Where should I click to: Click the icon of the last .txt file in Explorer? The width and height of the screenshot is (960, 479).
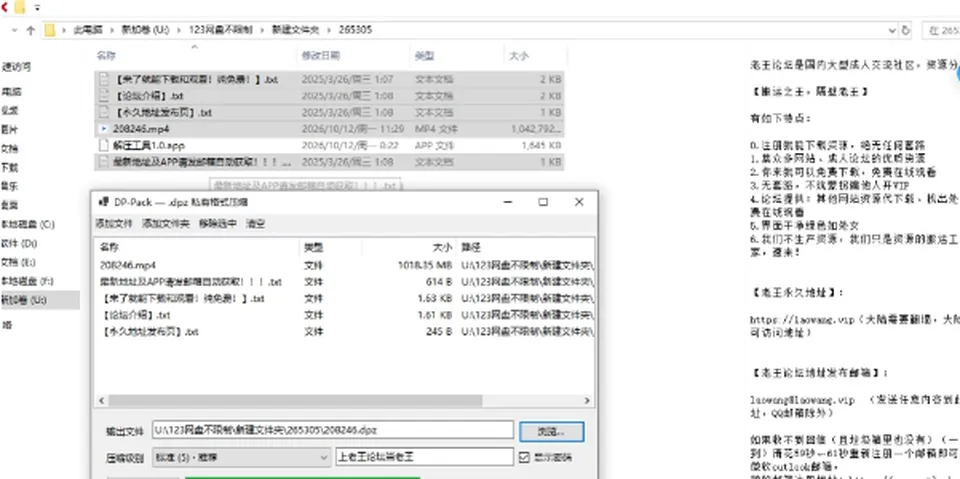tap(103, 162)
